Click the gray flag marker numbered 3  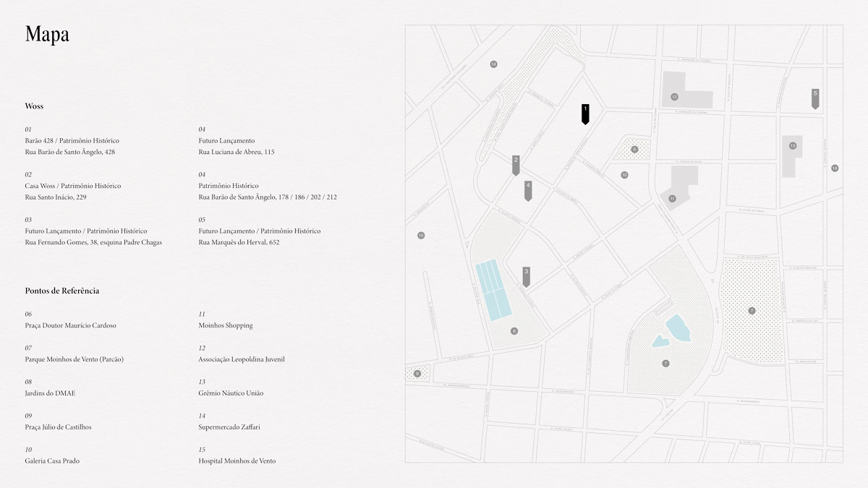tap(526, 276)
